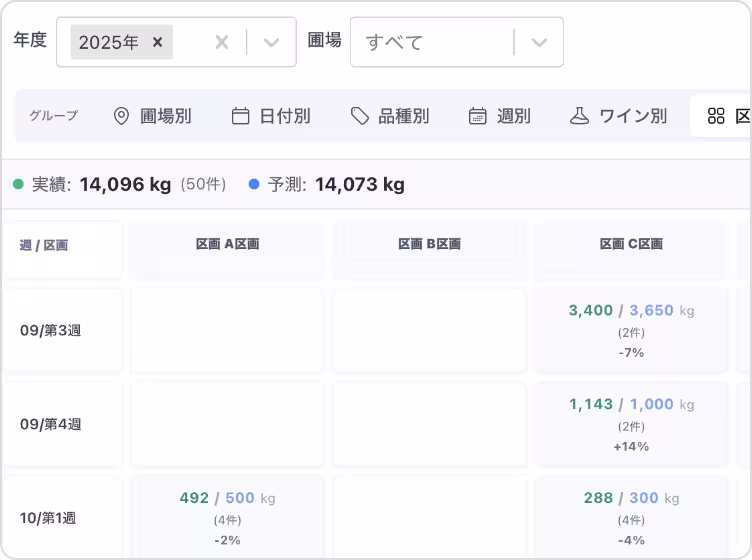The height and width of the screenshot is (560, 752).
Task: Click the グループ label
Action: 53,116
